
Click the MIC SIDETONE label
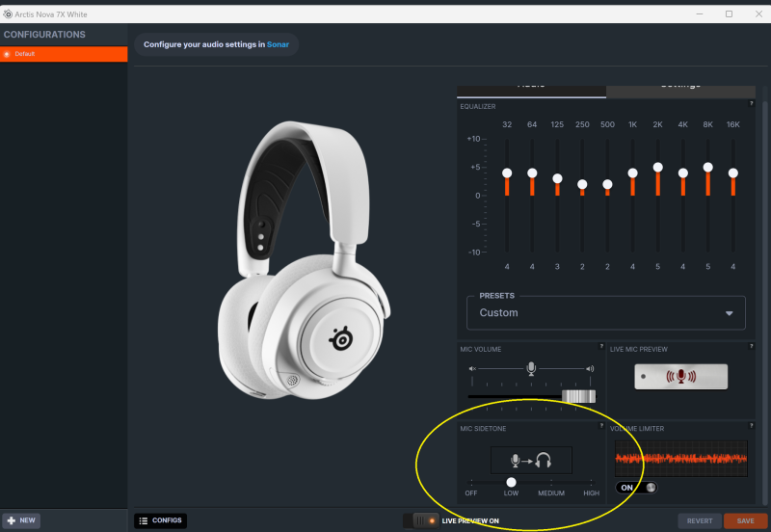pos(483,429)
